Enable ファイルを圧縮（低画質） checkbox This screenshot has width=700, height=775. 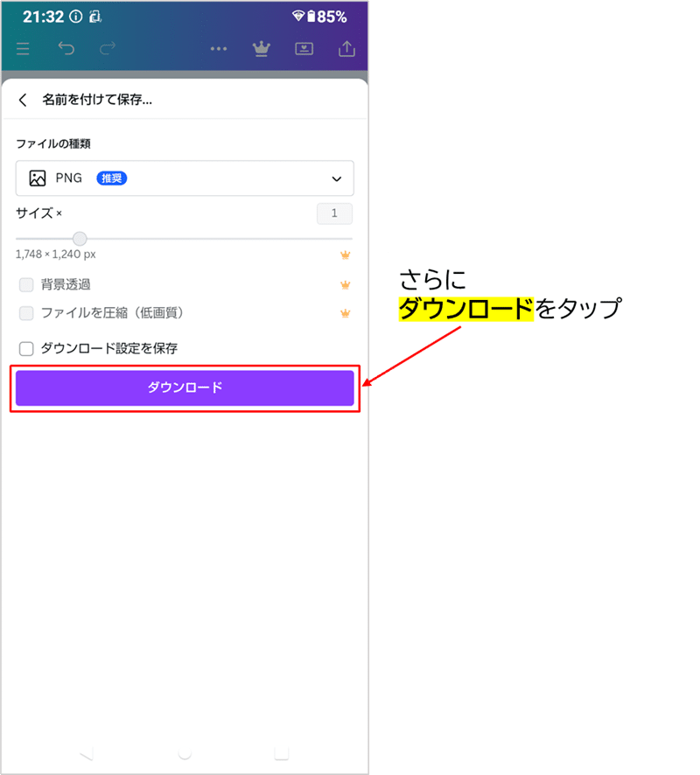coord(26,313)
